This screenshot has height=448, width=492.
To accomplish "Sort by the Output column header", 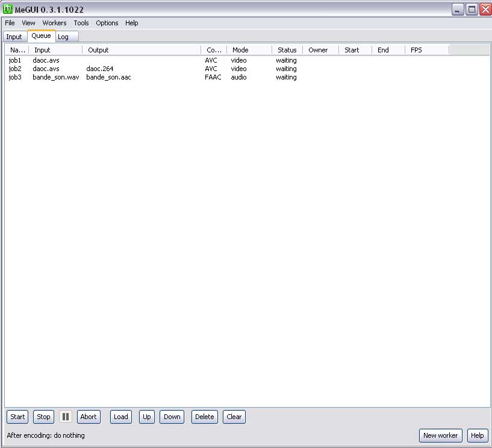I will 142,50.
